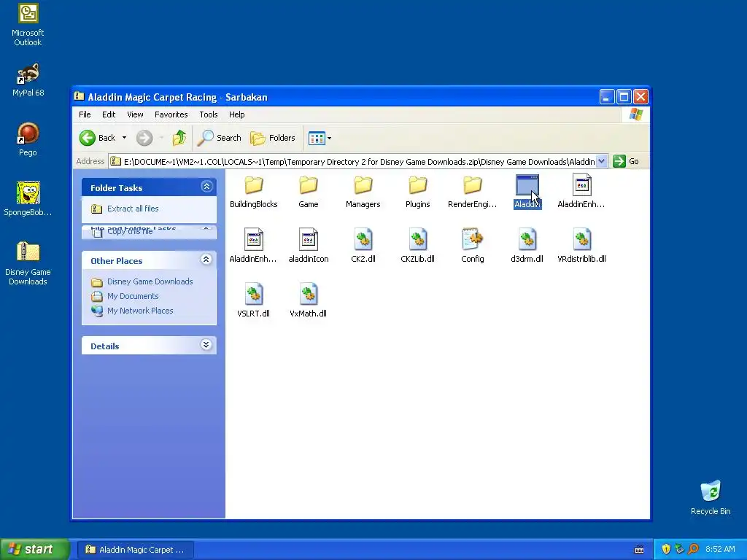
Task: Select the d3drm.dll file
Action: 527,246
